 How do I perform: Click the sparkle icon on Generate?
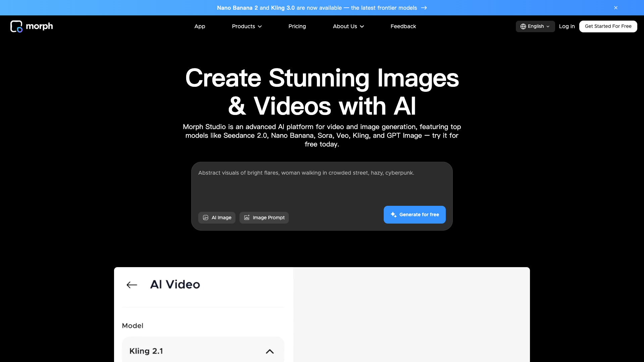393,215
